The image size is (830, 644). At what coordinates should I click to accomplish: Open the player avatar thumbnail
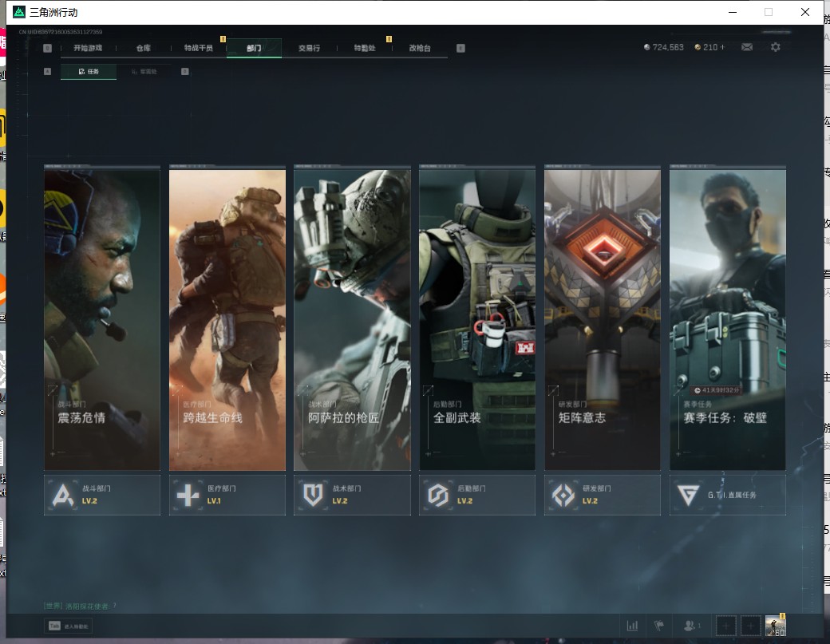coord(776,626)
